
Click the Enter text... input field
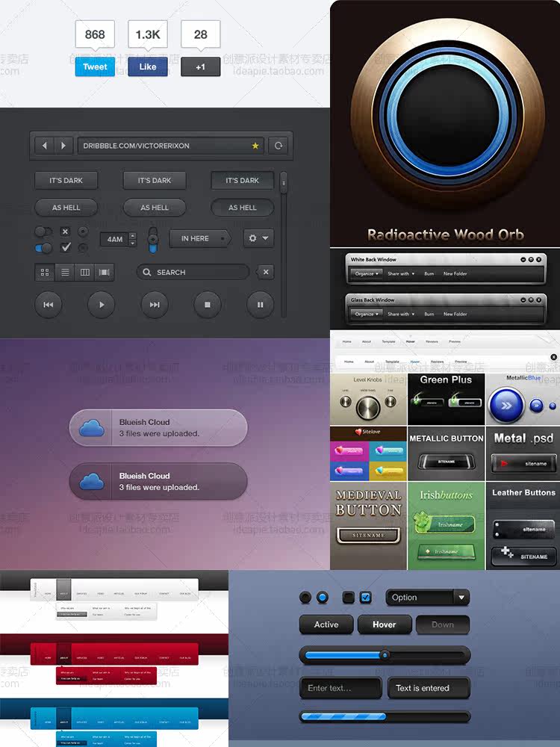[x=340, y=688]
